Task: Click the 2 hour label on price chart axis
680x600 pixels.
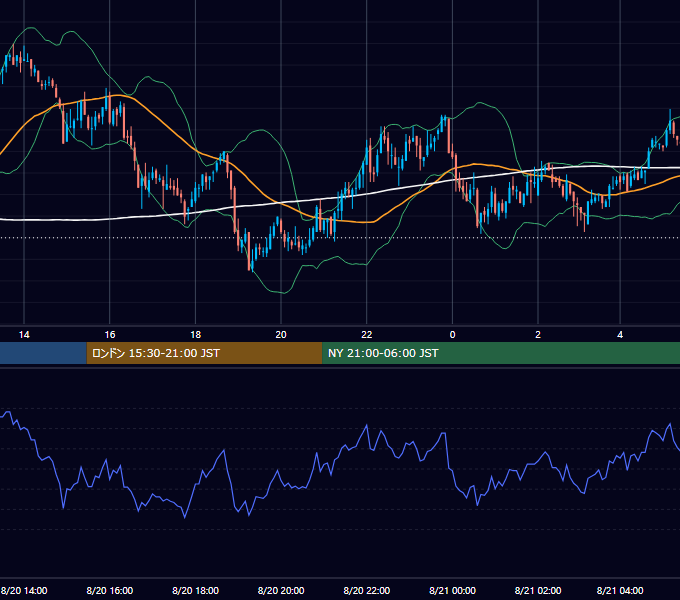Action: pos(538,335)
